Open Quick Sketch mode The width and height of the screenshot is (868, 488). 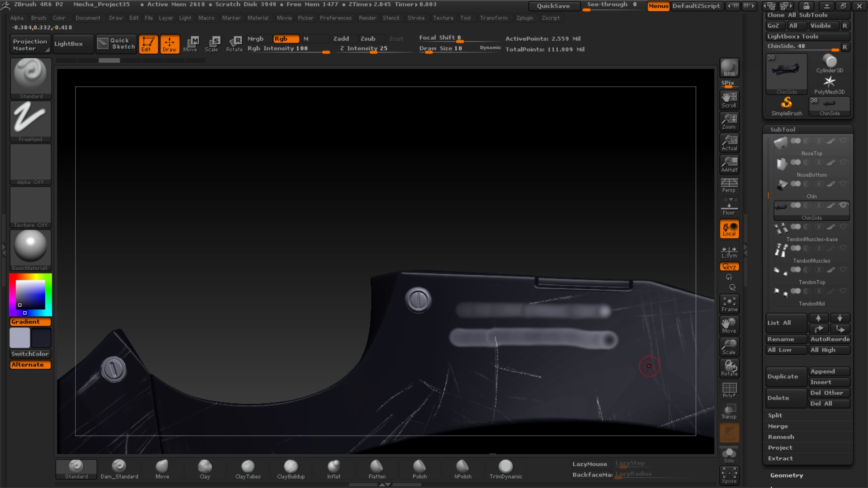[x=116, y=44]
